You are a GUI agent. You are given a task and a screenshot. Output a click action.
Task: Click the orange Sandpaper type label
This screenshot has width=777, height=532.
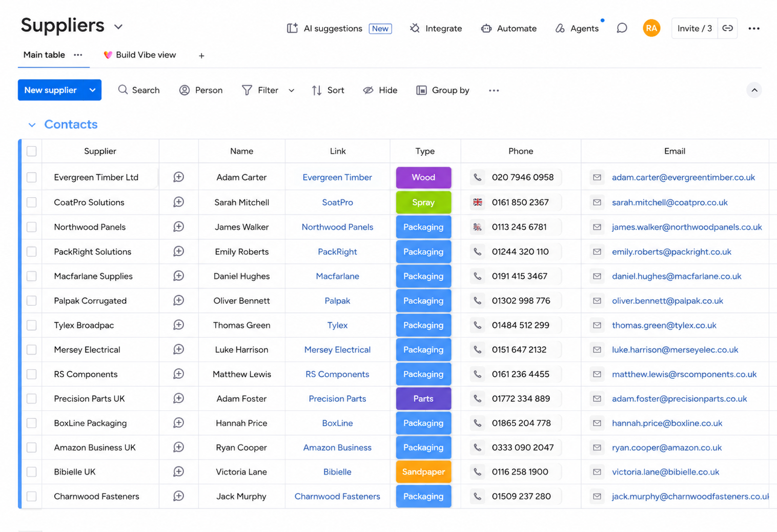click(423, 472)
